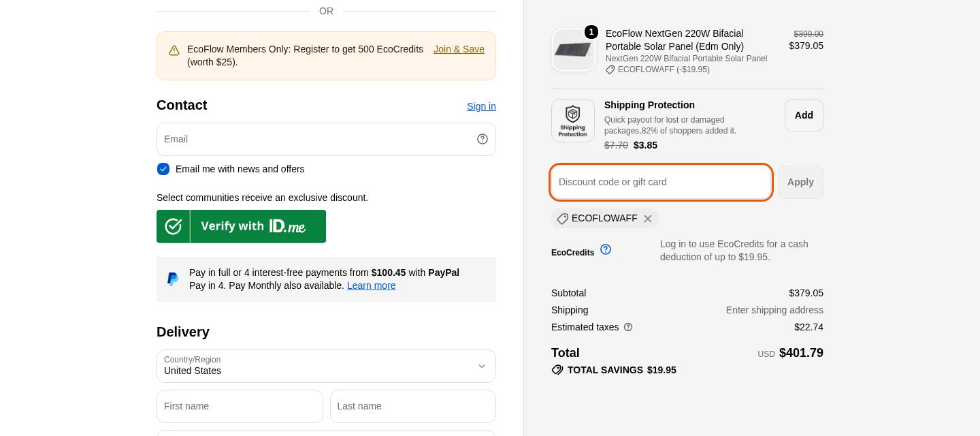The height and width of the screenshot is (436, 980).
Task: Click the email help question mark icon
Action: (x=483, y=139)
